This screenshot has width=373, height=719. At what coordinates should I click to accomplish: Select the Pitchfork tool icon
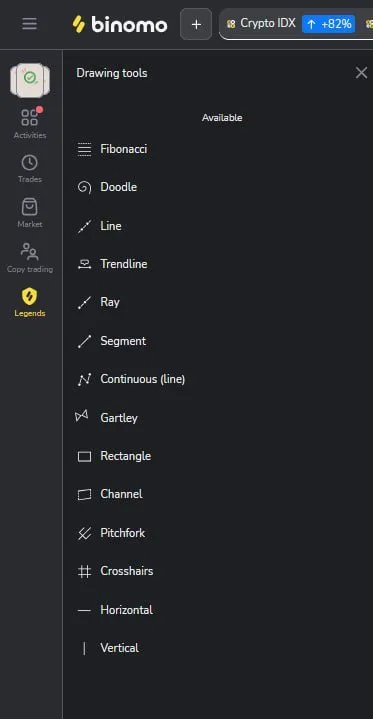pos(84,533)
